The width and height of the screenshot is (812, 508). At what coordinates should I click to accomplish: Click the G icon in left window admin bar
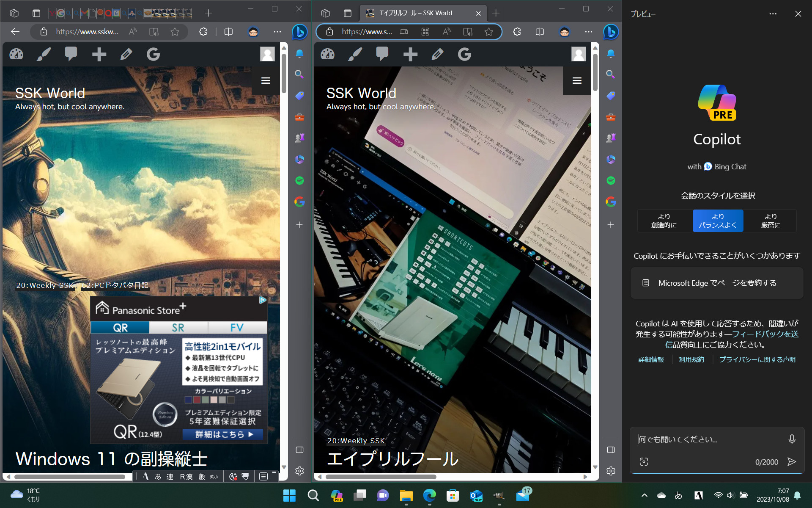click(x=153, y=54)
